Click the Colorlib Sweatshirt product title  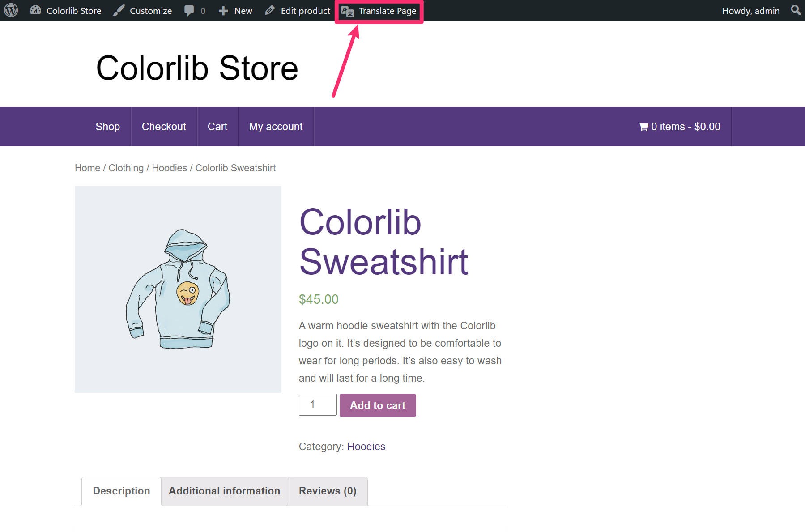click(x=383, y=242)
